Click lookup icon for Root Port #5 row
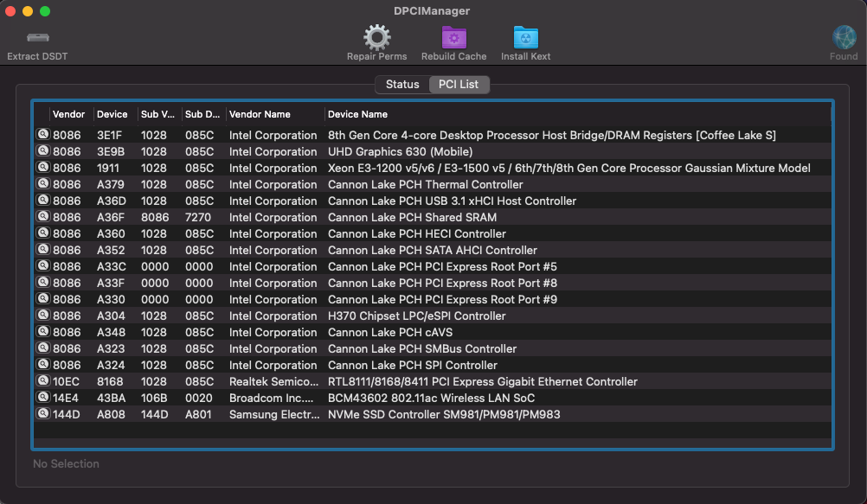This screenshot has width=867, height=504. coord(43,265)
